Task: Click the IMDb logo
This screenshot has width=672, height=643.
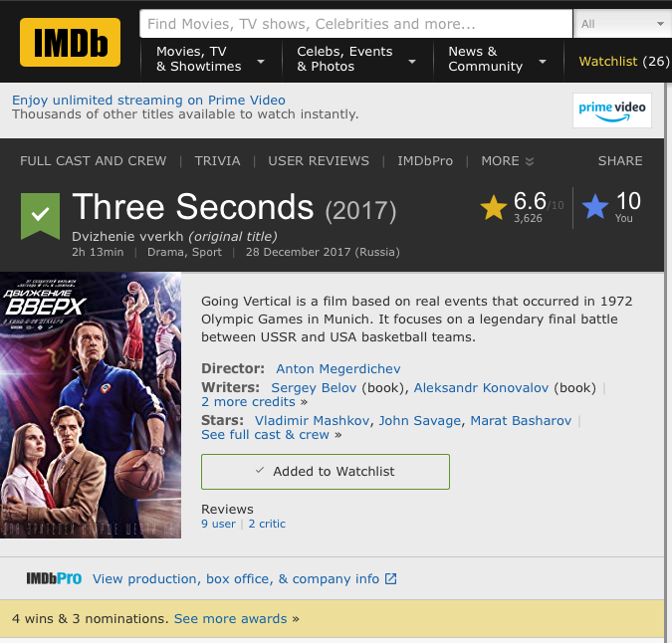Action: click(x=70, y=42)
